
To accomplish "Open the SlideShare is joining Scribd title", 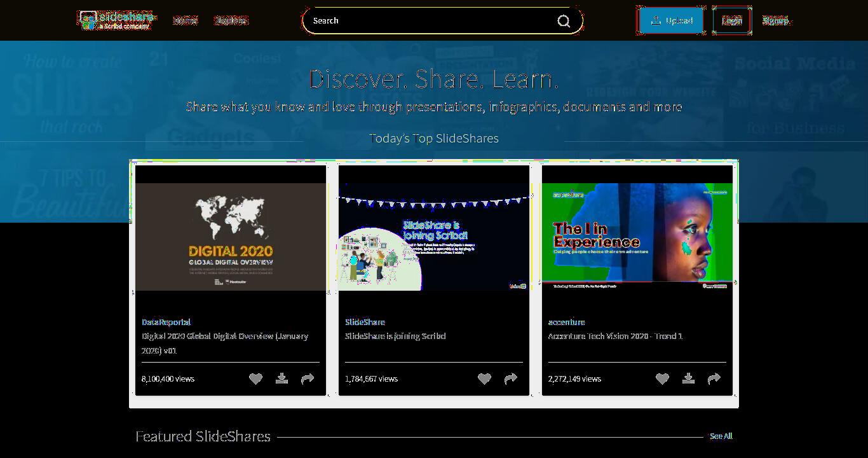I will click(395, 336).
